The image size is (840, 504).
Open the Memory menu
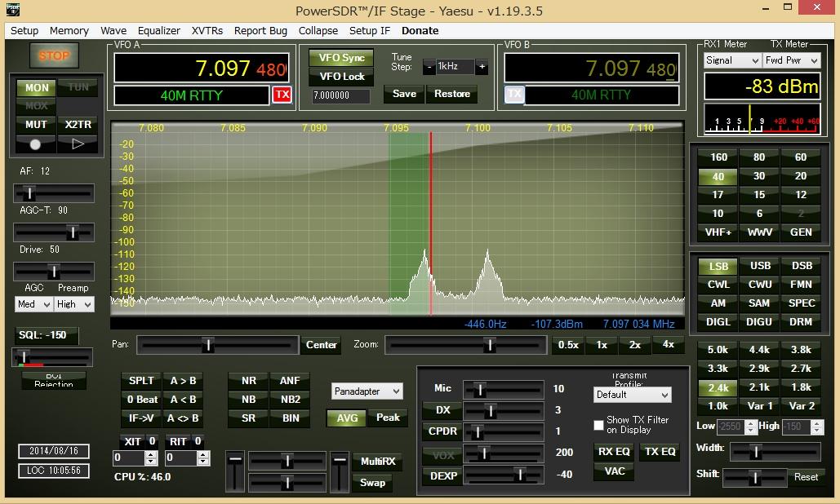(69, 31)
